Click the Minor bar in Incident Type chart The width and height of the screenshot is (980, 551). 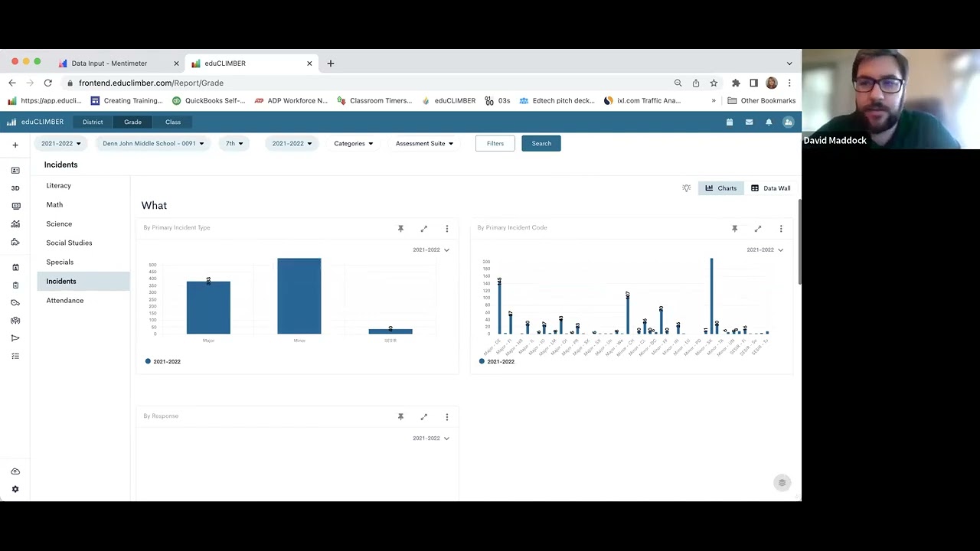(x=299, y=296)
